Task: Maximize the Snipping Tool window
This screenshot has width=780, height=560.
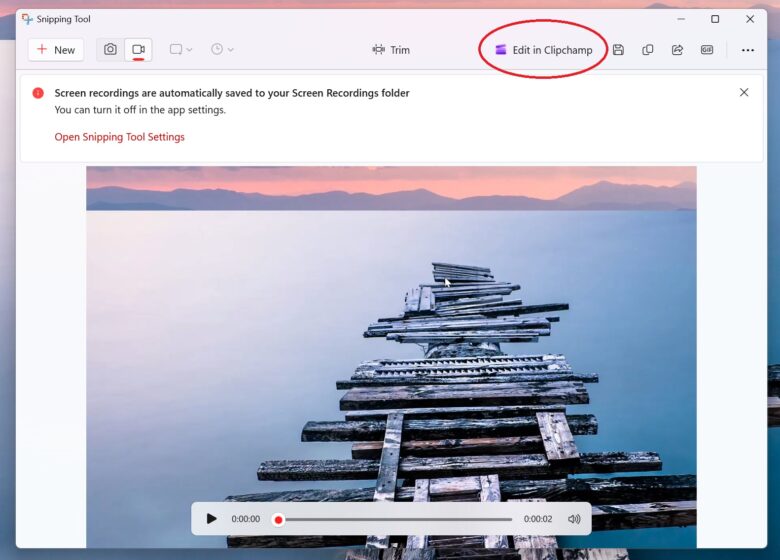Action: tap(714, 19)
